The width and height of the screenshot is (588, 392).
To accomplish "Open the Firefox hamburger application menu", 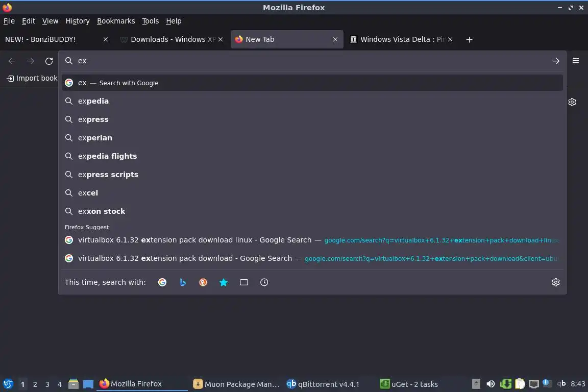I will [576, 61].
